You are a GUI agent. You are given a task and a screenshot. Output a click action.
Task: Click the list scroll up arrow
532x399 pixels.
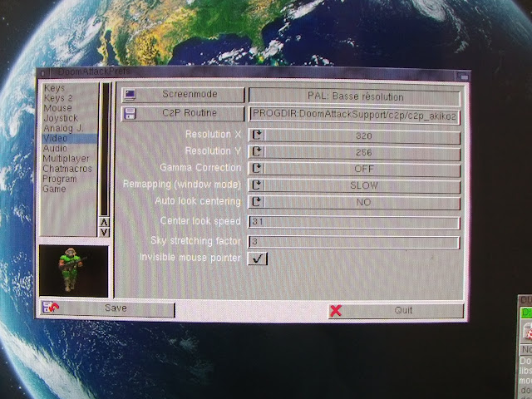click(104, 222)
